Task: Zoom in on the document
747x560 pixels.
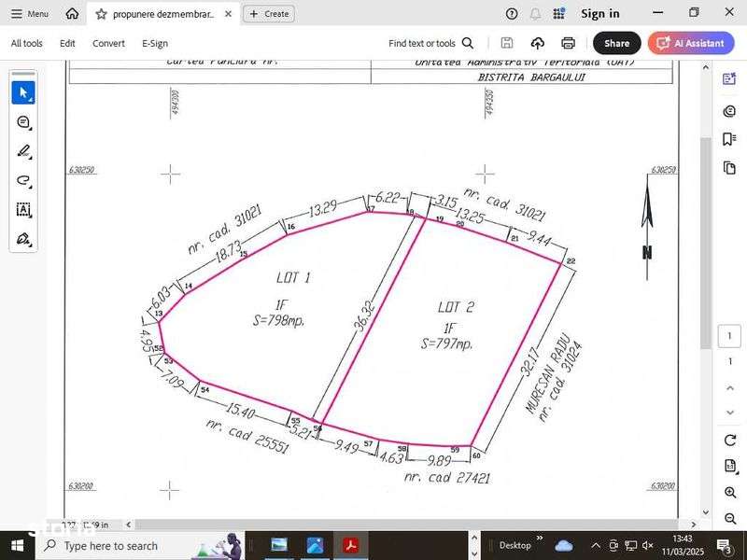Action: pyautogui.click(x=730, y=493)
